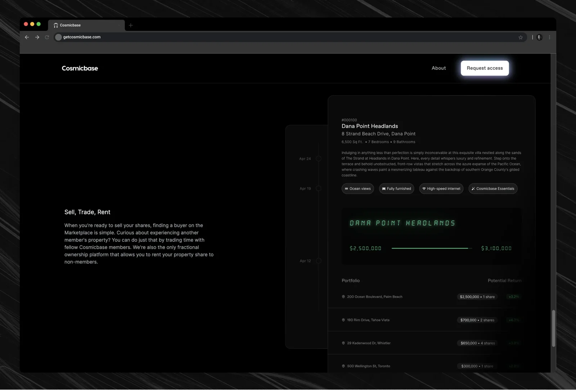This screenshot has height=392, width=576.
Task: Click the location pin for 29 Kadenwood Dr
Action: pos(343,343)
